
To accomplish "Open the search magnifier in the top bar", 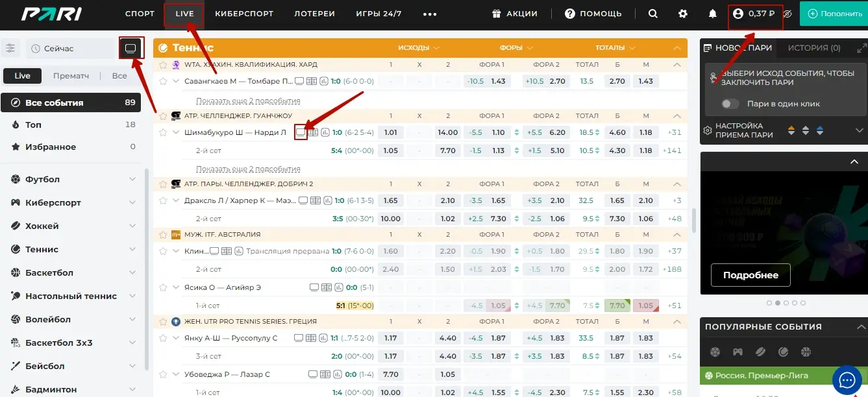I will click(653, 14).
